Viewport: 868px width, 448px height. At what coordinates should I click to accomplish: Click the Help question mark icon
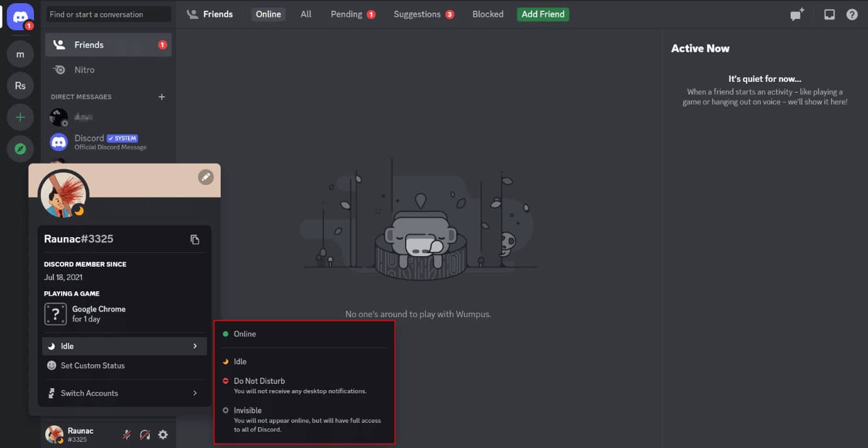[x=852, y=14]
